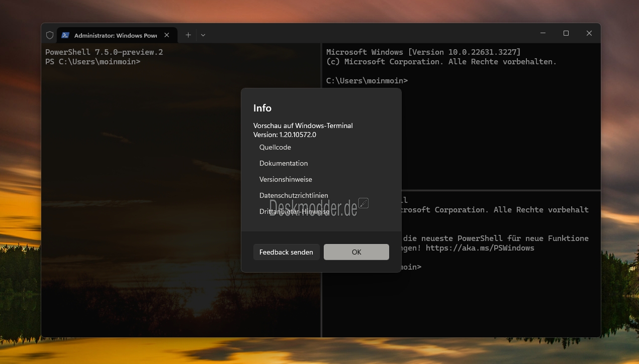Click the "C:\Users\moinmoin>" prompt in upper right pane

(x=367, y=81)
